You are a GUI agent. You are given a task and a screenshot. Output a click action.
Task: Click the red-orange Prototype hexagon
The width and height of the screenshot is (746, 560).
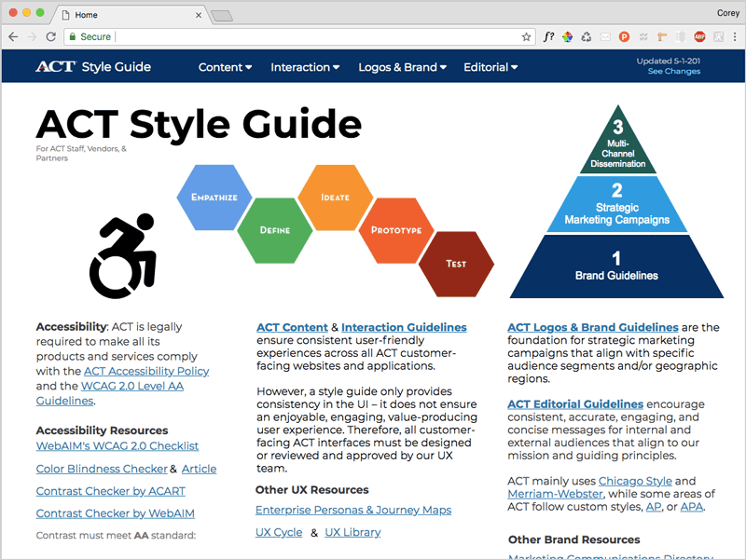(396, 230)
